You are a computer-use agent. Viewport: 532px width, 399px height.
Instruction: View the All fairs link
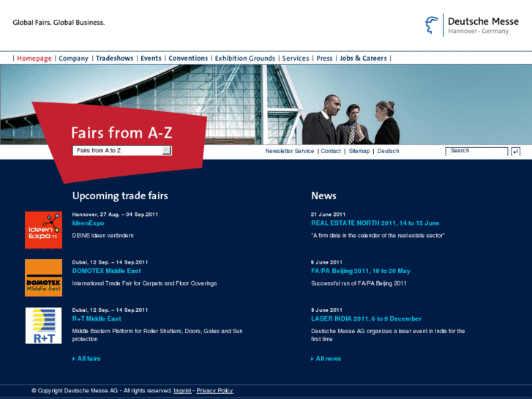tap(87, 359)
